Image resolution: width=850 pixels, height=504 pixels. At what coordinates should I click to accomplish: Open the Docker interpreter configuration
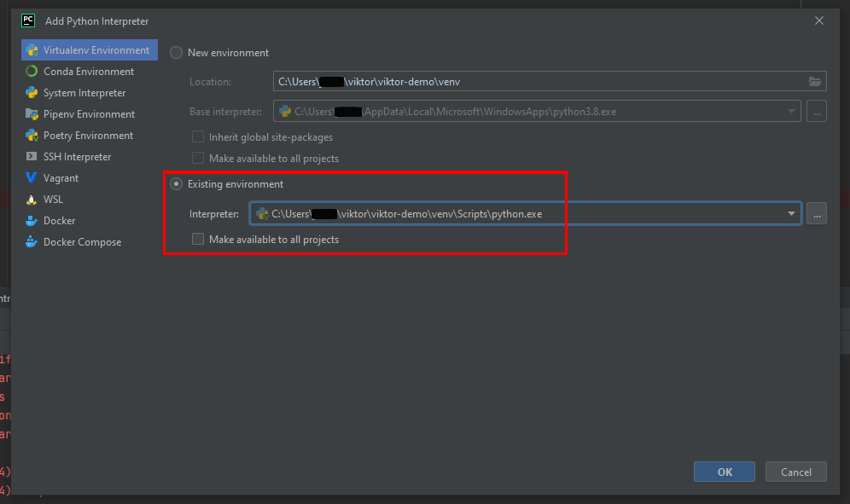pyautogui.click(x=56, y=220)
